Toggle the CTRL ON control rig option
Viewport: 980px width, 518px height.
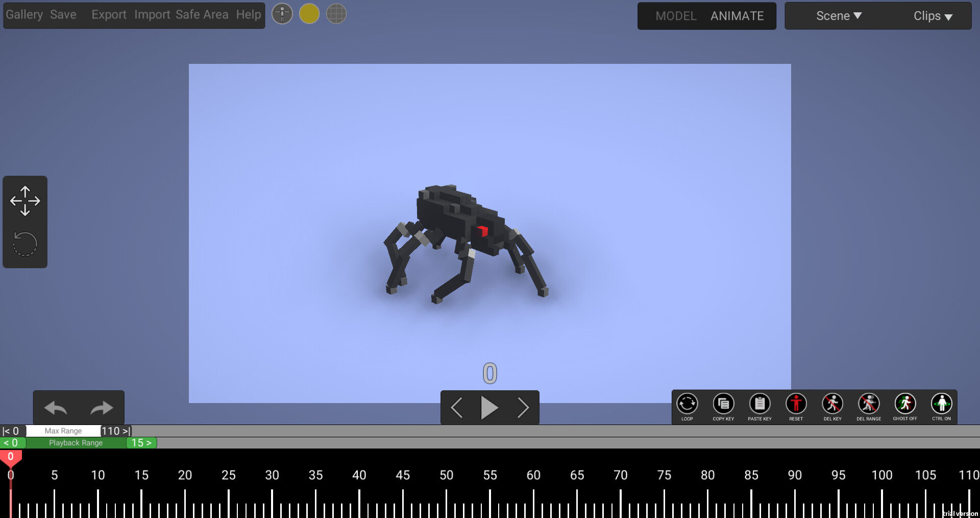942,405
